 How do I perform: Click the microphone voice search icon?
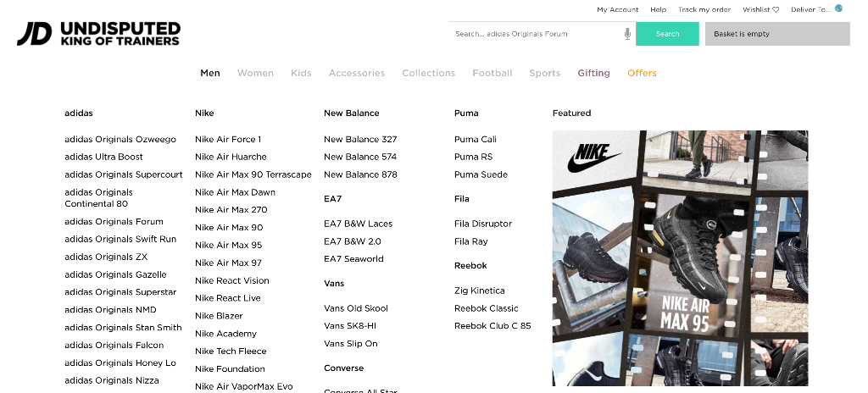(x=627, y=34)
